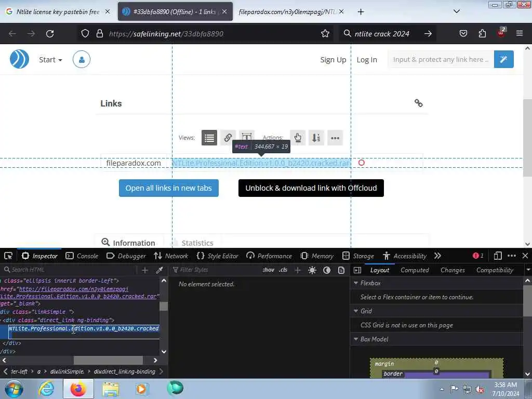532x399 pixels.
Task: Click create new node plus icon
Action: [x=145, y=270]
